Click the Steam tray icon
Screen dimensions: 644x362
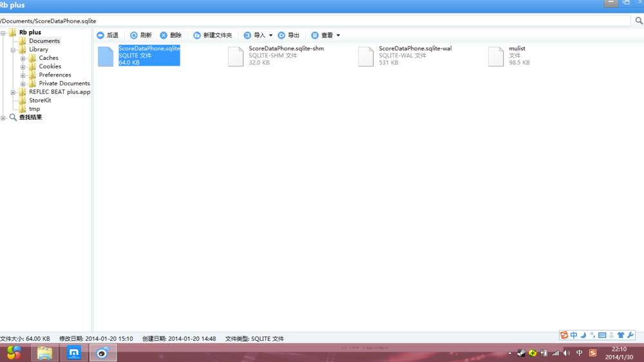click(x=521, y=353)
